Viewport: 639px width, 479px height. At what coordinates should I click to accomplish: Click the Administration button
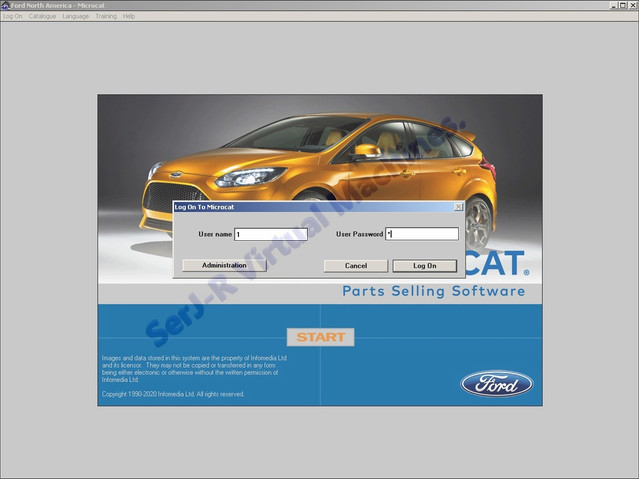[x=224, y=265]
